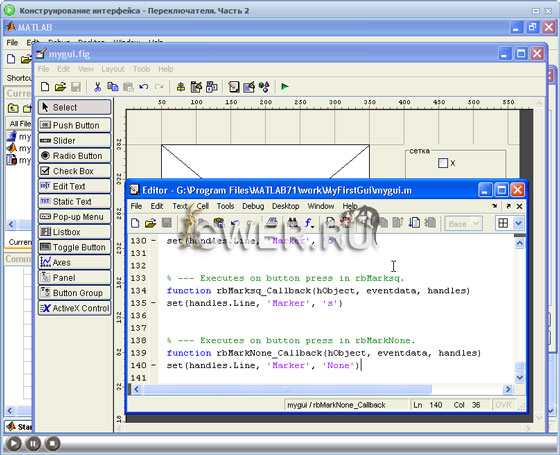Pick the Button Group component tool
Screen dimensions: 560x455
click(x=75, y=293)
